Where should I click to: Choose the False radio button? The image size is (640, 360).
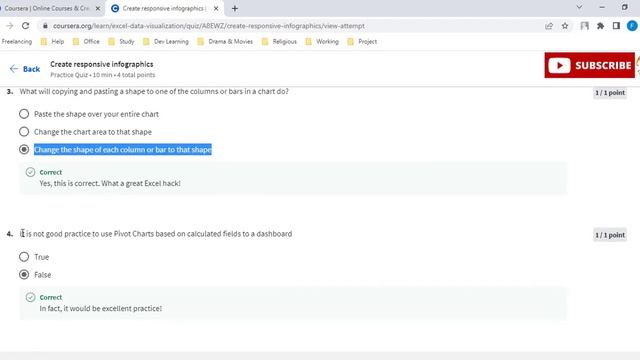click(x=24, y=275)
